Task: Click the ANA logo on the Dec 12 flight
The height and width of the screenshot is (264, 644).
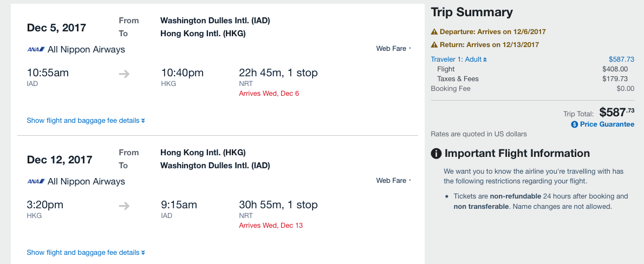Action: (x=36, y=182)
